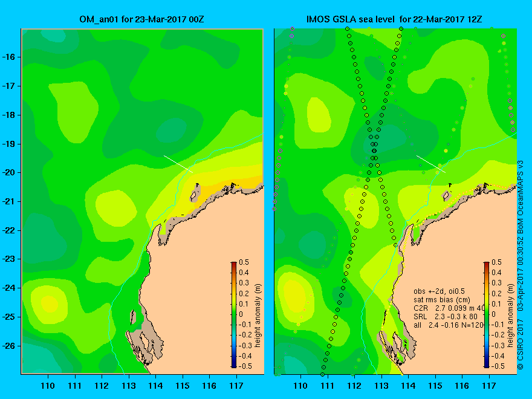This screenshot has height=399, width=532.
Task: Click the SRL satellite statistics row
Action: click(445, 317)
